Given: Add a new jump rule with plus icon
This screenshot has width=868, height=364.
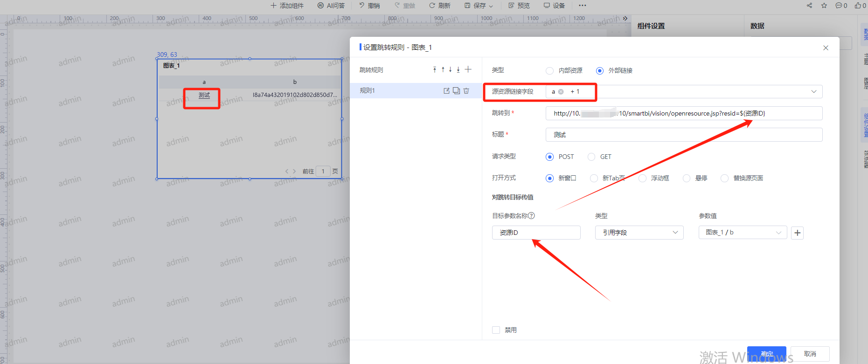Looking at the screenshot, I should coord(468,69).
